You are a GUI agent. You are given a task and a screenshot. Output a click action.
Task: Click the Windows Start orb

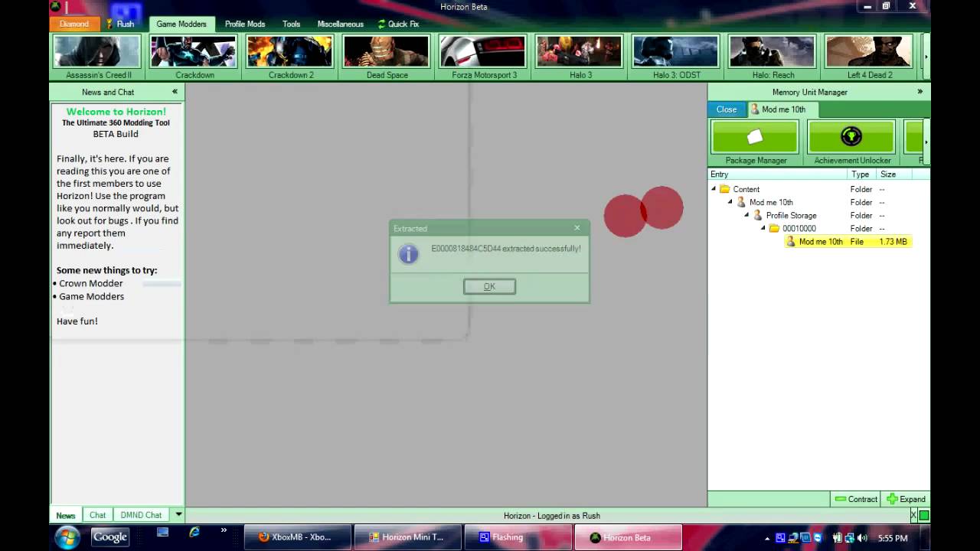(67, 536)
